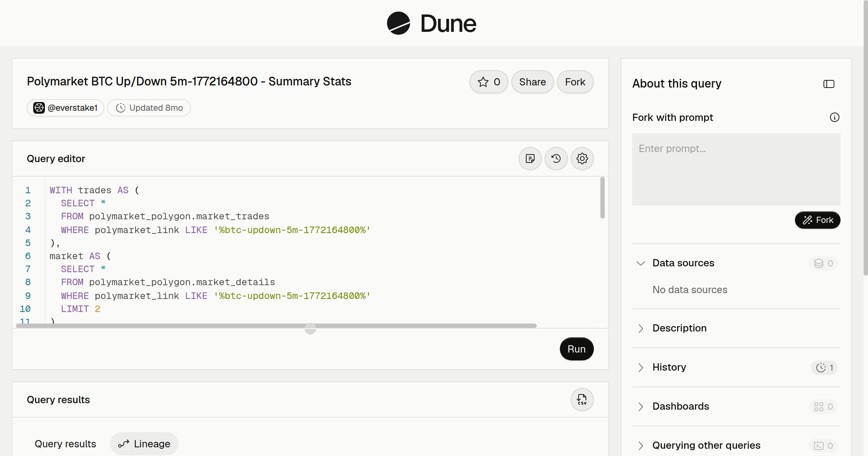
Task: Open query editor settings gear
Action: tap(582, 159)
